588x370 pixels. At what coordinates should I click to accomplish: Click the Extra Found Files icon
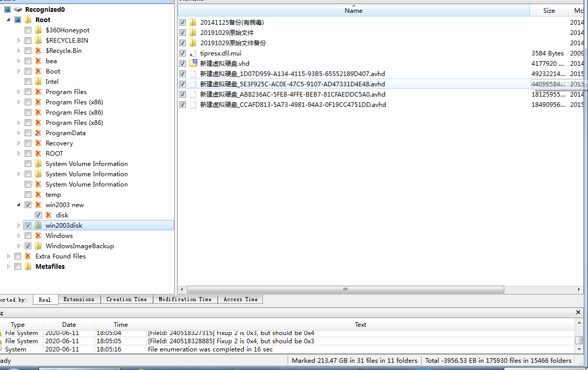[x=28, y=256]
